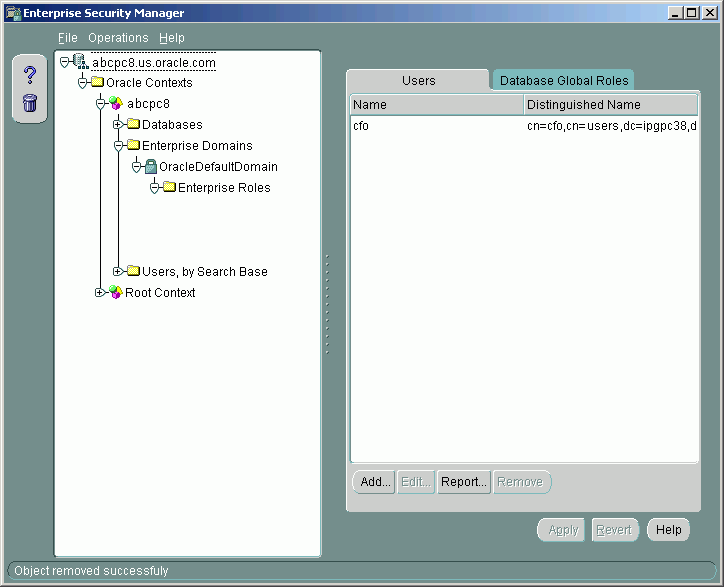This screenshot has width=724, height=587.
Task: Select OracleDefaultDomain tree label
Action: (218, 167)
